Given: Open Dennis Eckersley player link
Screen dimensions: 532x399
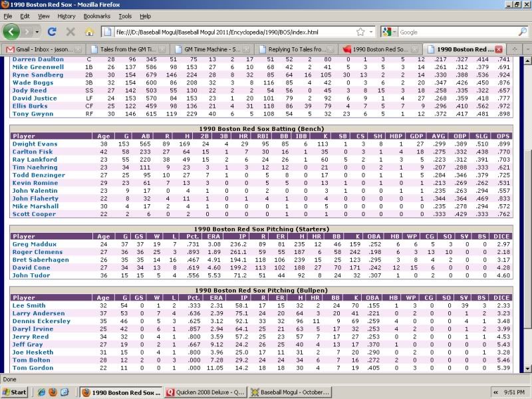Looking at the screenshot, I should [x=41, y=321].
